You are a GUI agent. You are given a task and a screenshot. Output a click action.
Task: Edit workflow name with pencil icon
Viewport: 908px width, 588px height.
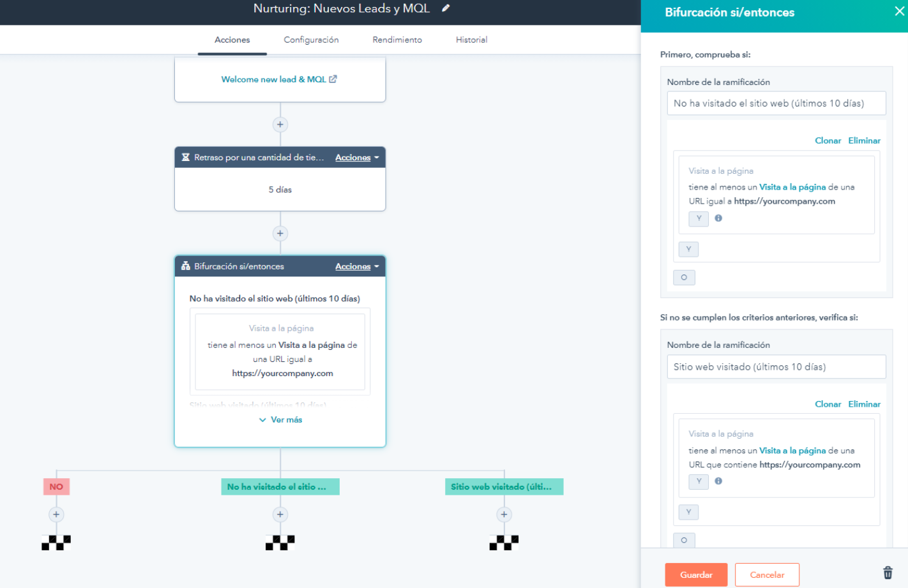coord(446,8)
